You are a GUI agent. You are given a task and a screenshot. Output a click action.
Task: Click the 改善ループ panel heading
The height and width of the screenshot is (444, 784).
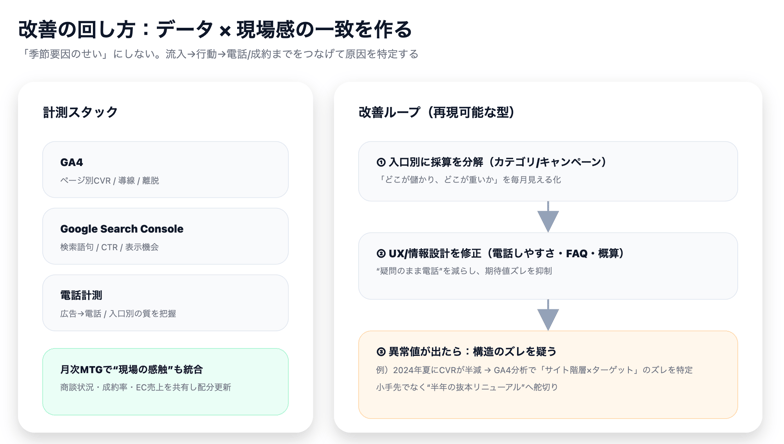coord(437,112)
